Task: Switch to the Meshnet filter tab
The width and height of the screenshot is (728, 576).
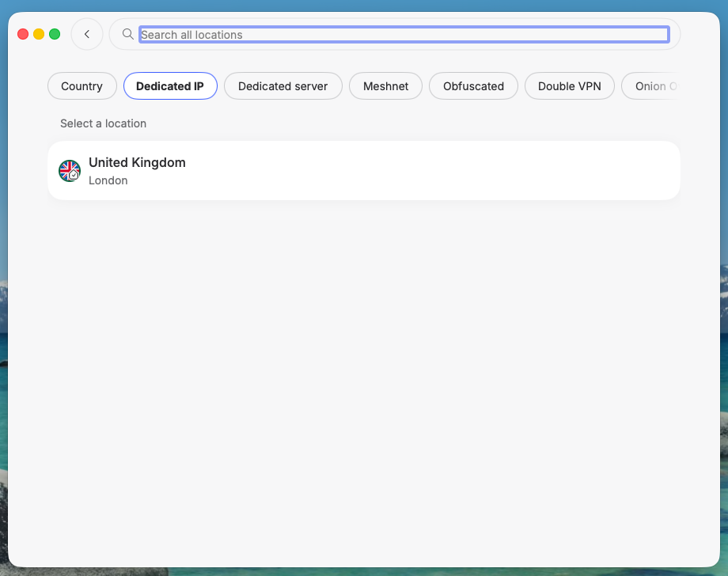Action: coord(385,86)
